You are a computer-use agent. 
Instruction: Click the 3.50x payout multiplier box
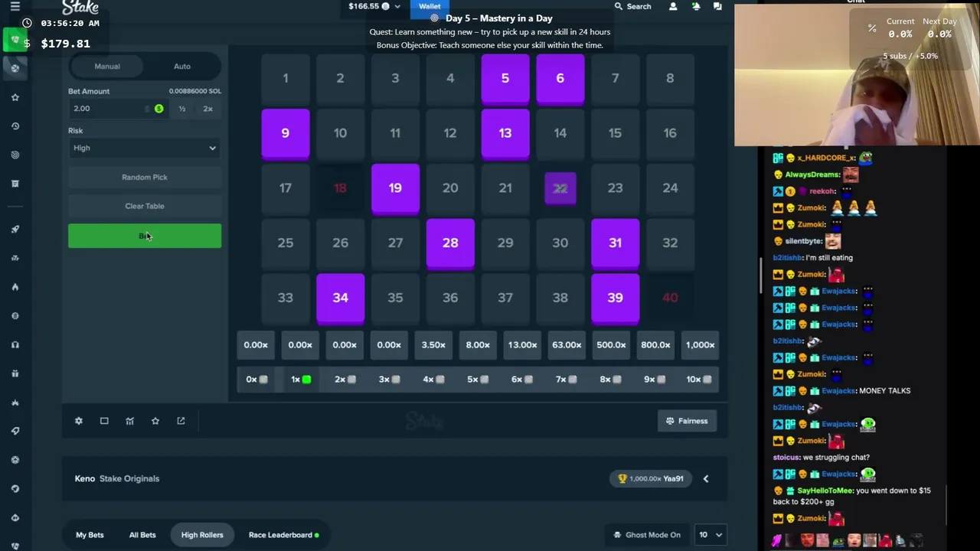click(433, 345)
